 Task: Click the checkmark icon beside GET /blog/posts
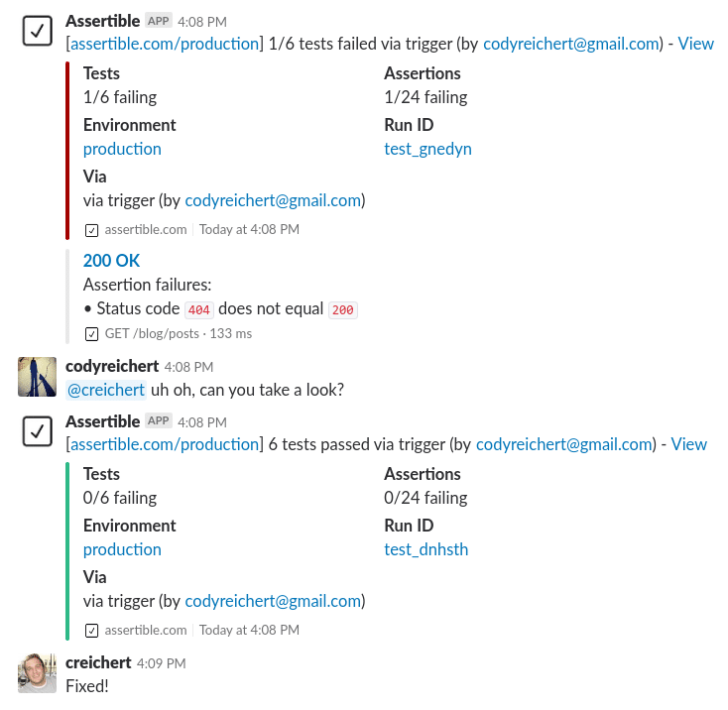pos(91,334)
